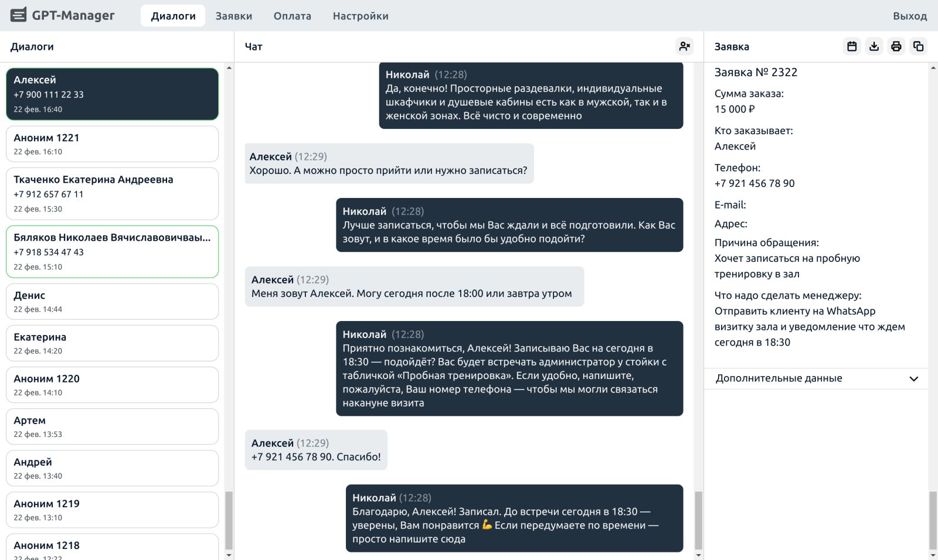
Task: Click the GPT-Manager logo icon
Action: click(19, 15)
